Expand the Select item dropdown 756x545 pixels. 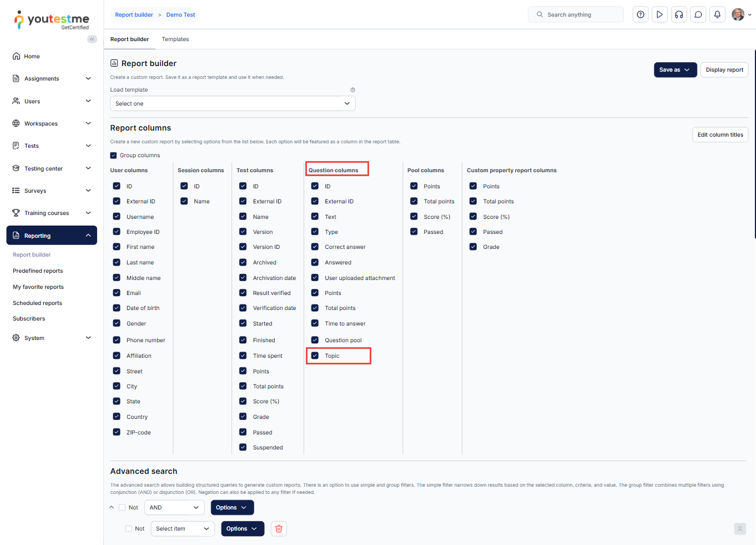[183, 529]
